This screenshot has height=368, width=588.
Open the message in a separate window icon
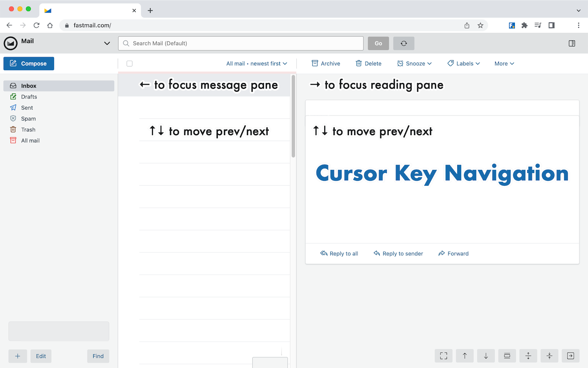coord(570,356)
